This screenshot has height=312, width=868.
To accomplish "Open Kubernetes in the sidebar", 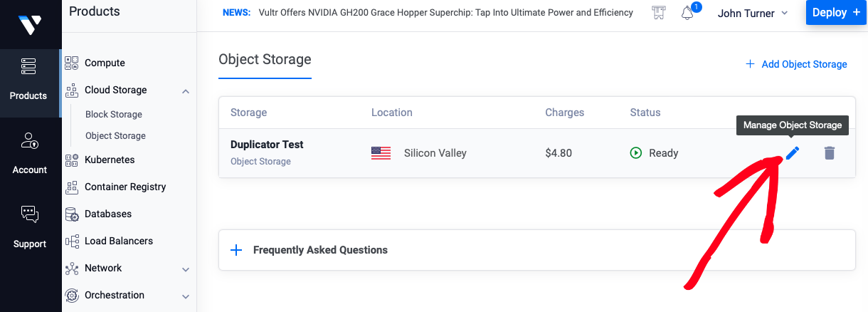I will pos(109,160).
